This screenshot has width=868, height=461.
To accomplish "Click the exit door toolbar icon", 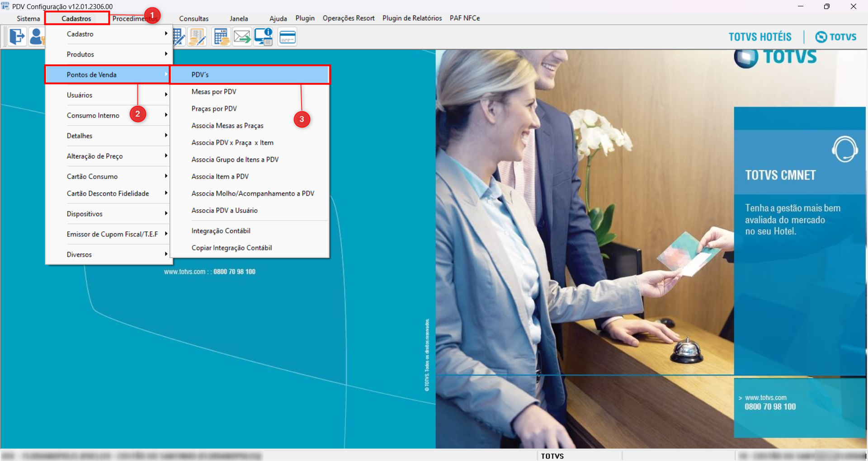I will [x=17, y=37].
